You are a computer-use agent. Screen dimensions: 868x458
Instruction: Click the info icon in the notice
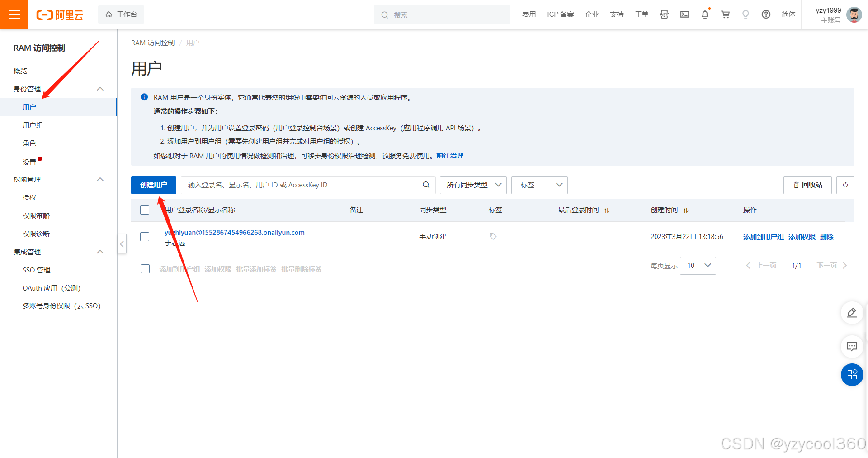[144, 97]
